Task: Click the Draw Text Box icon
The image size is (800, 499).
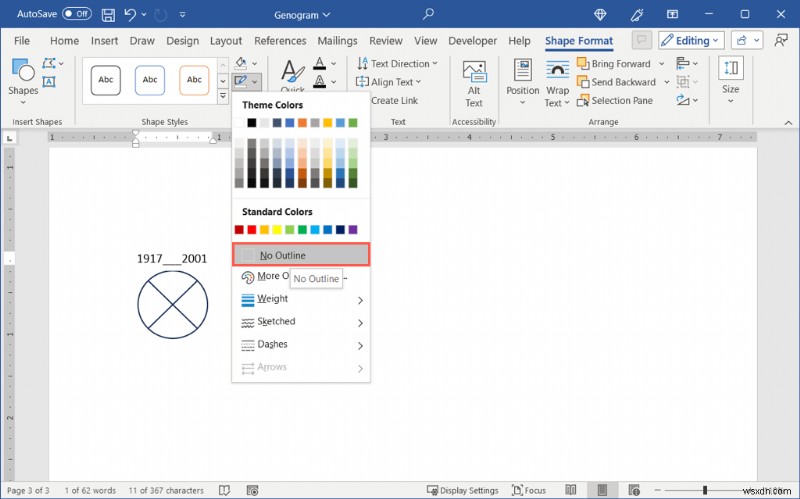Action: pos(49,82)
